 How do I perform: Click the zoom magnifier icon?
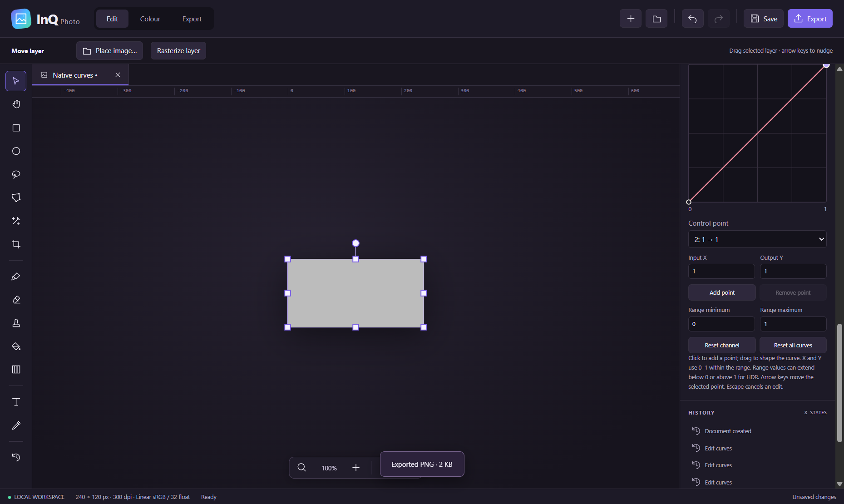[x=301, y=468]
